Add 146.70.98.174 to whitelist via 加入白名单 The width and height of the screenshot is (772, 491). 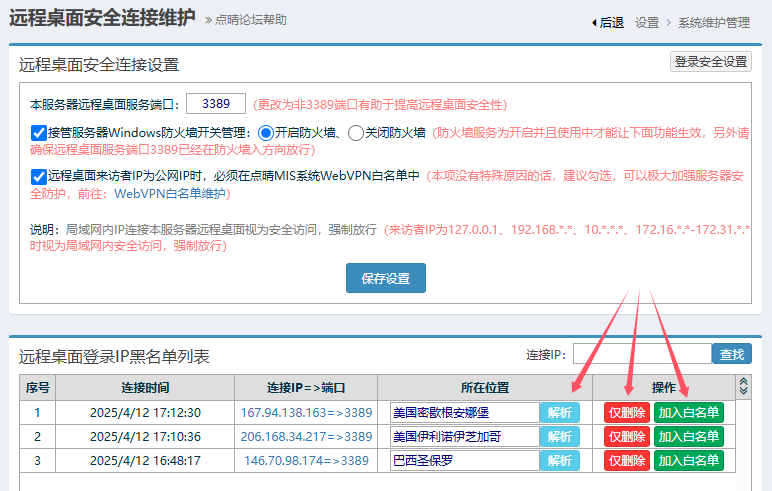pos(688,461)
